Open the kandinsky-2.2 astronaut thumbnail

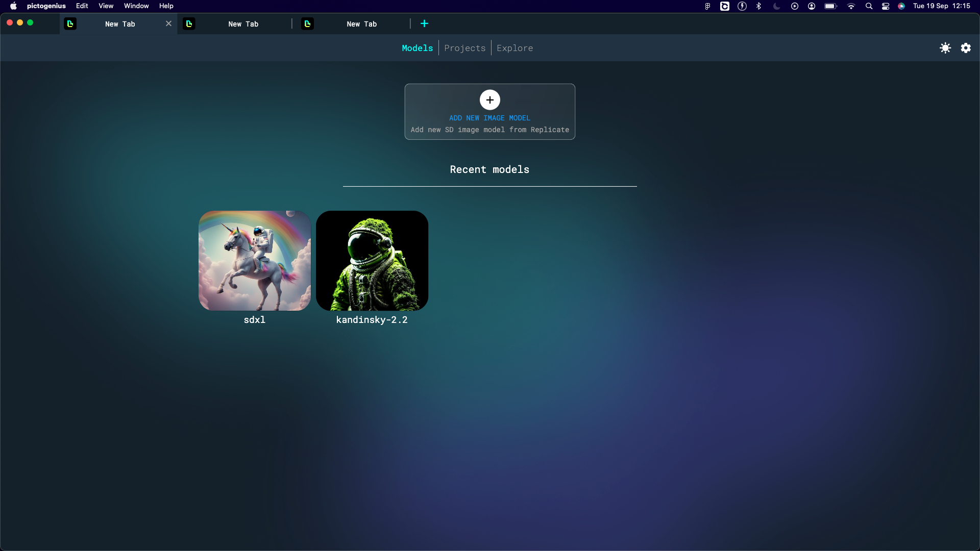372,261
